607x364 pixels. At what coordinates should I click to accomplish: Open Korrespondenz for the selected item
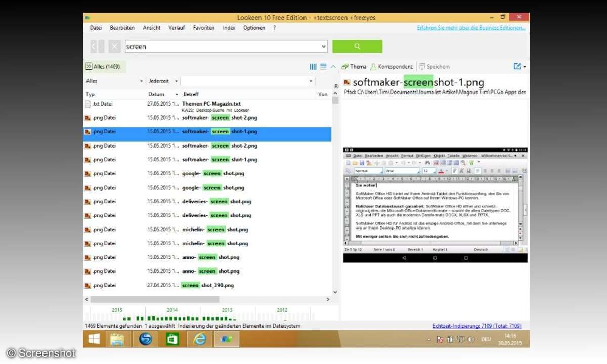tap(392, 66)
